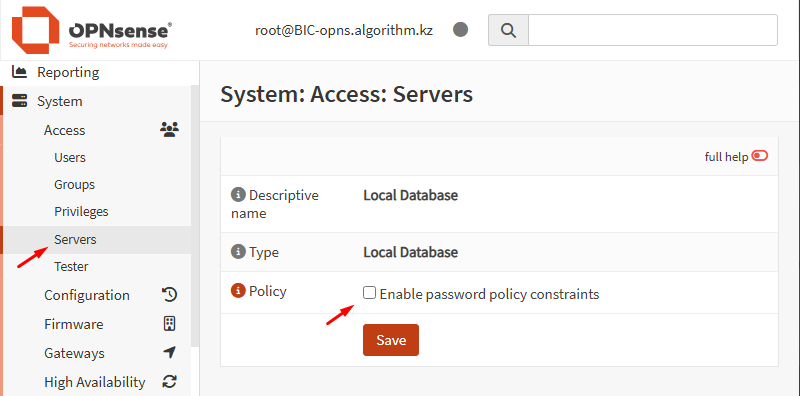Focus the top search input field
The width and height of the screenshot is (800, 396).
tap(653, 30)
